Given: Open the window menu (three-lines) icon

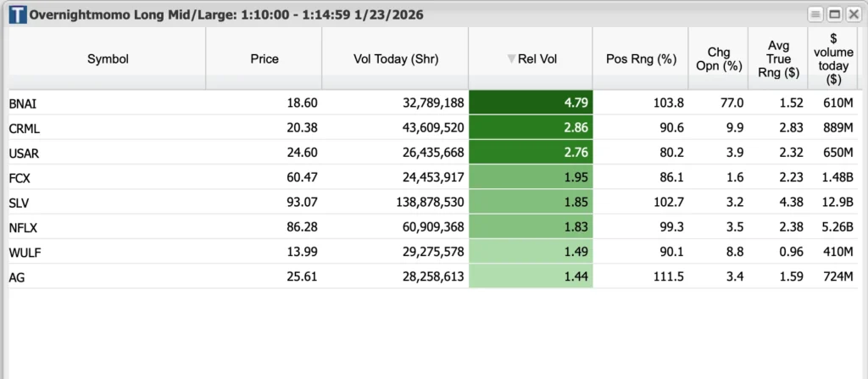Looking at the screenshot, I should [815, 14].
